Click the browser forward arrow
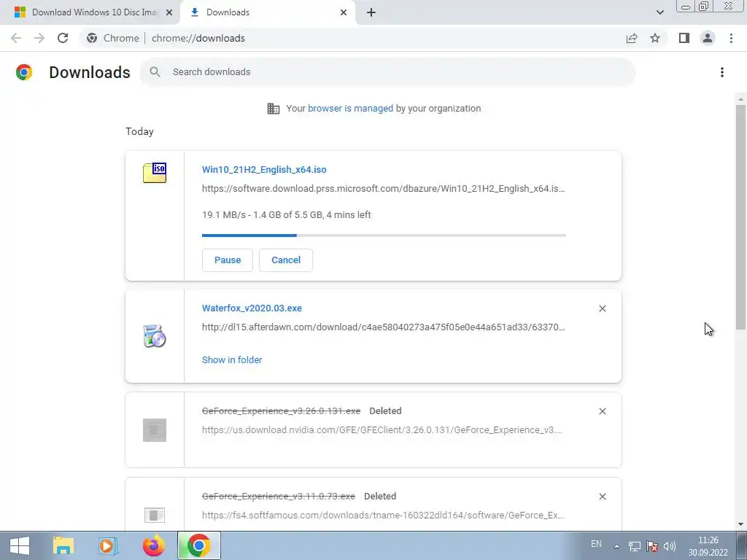 (39, 38)
